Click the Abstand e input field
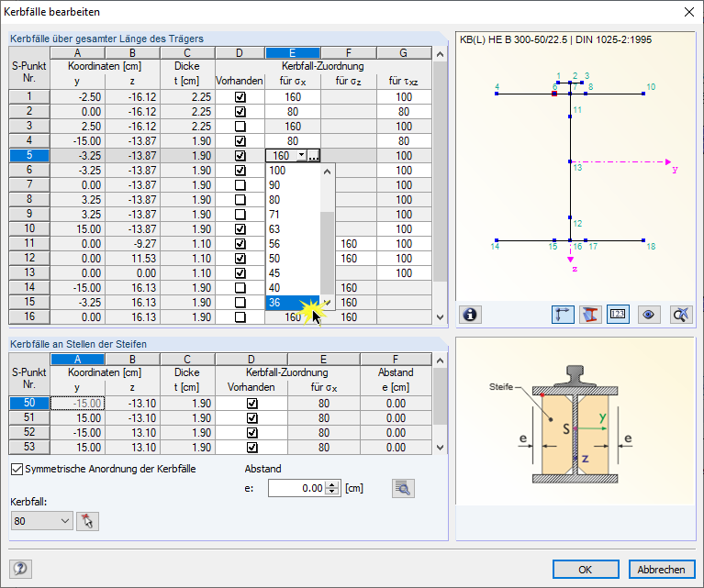This screenshot has height=588, width=704. pyautogui.click(x=296, y=488)
